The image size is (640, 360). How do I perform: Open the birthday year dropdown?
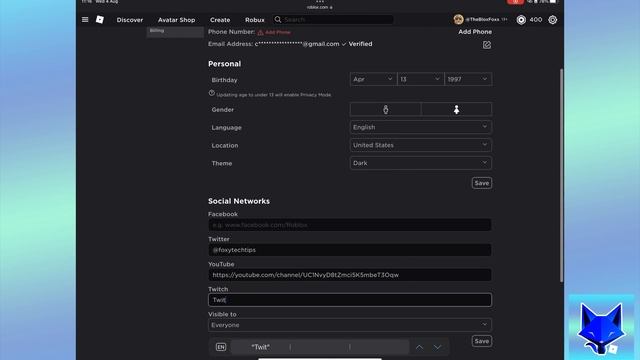click(468, 79)
